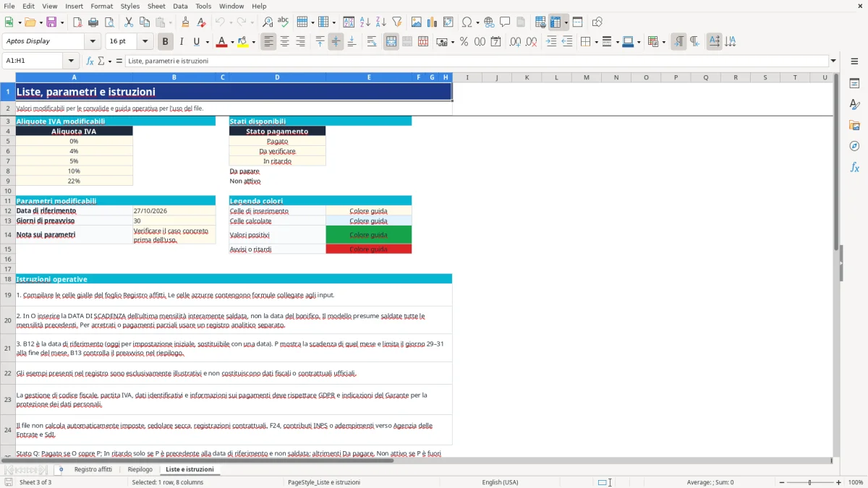This screenshot has height=488, width=868.
Task: Open the Data menu
Action: click(180, 6)
